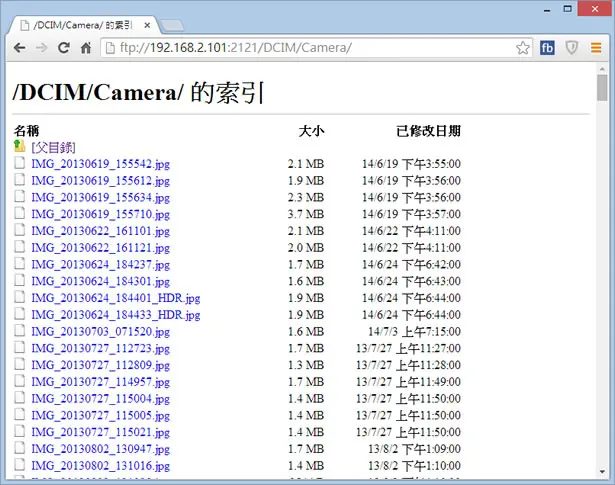Reload the FTP directory page
This screenshot has width=615, height=485.
[x=64, y=48]
